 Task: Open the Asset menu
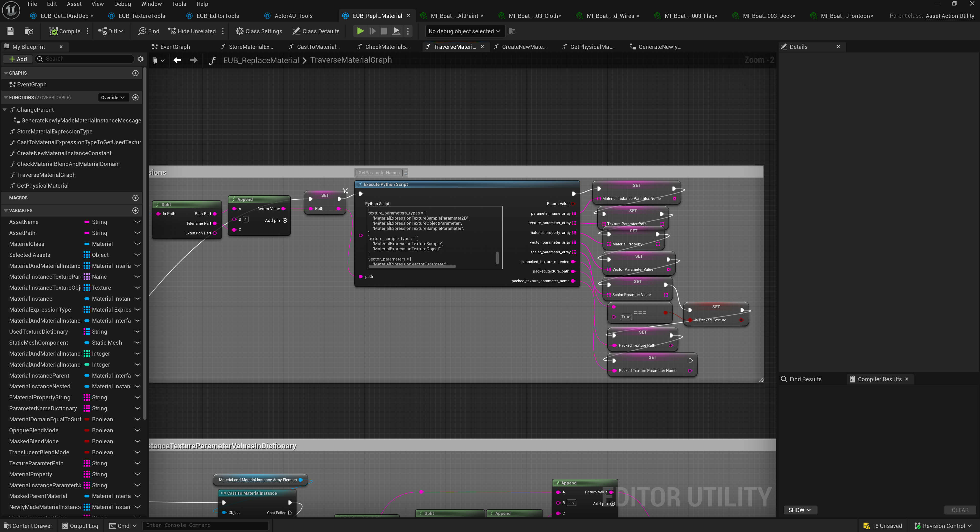pos(74,4)
